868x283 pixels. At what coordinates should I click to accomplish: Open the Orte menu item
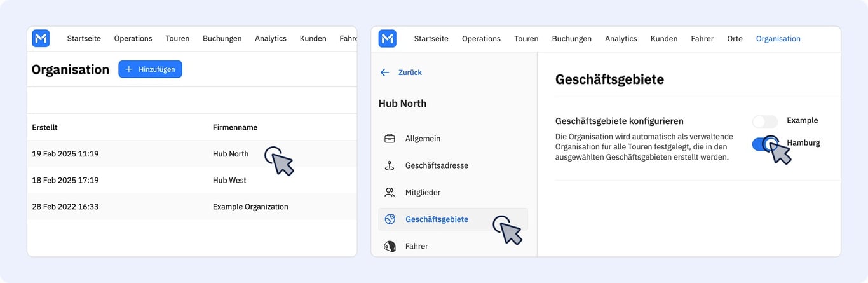coord(735,39)
